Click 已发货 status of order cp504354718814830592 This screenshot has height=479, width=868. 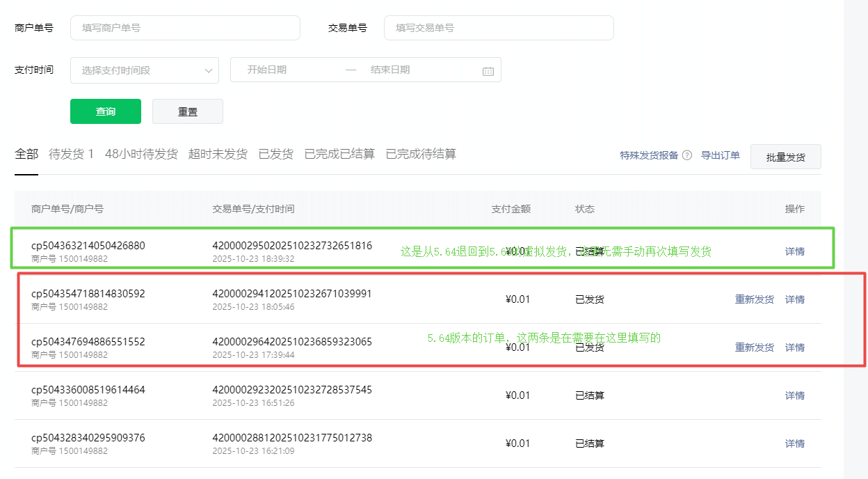coord(590,299)
